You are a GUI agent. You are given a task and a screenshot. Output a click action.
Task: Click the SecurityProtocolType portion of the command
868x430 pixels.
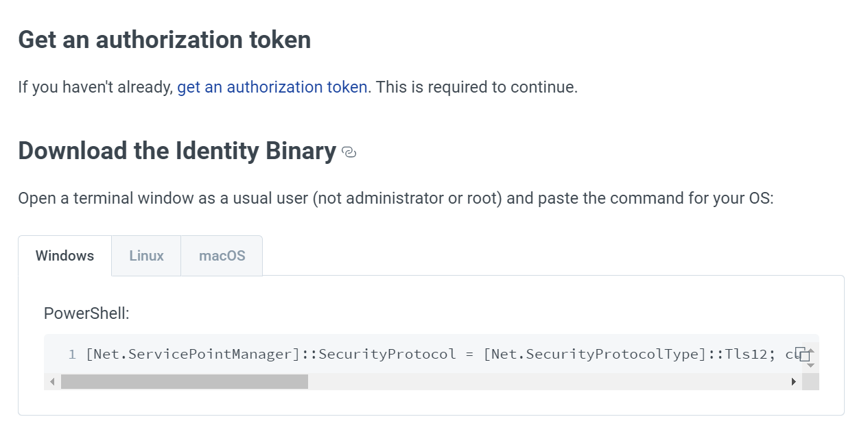625,355
